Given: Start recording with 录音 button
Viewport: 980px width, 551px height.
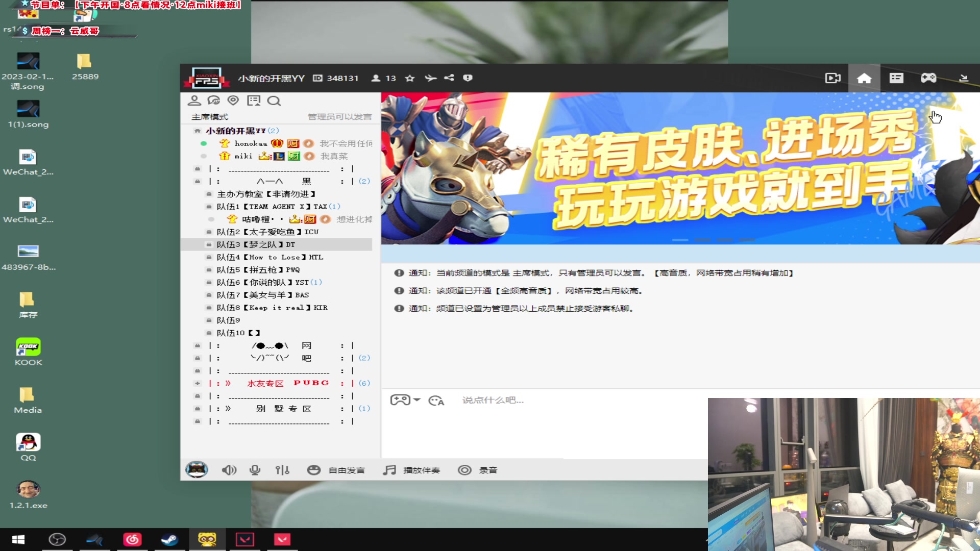Looking at the screenshot, I should (477, 470).
